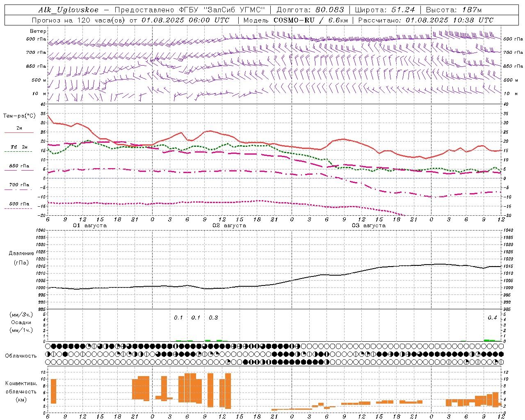Click the "(мм/3ч.)" precipitation unit label

click(x=21, y=315)
